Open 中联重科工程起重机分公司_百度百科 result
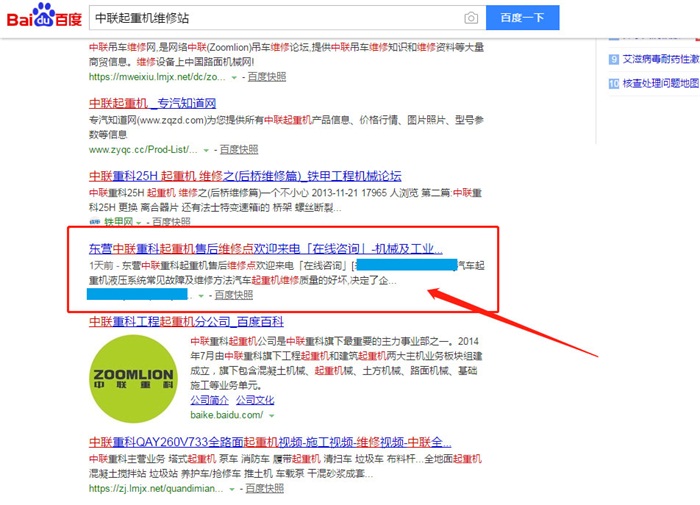 coord(186,321)
